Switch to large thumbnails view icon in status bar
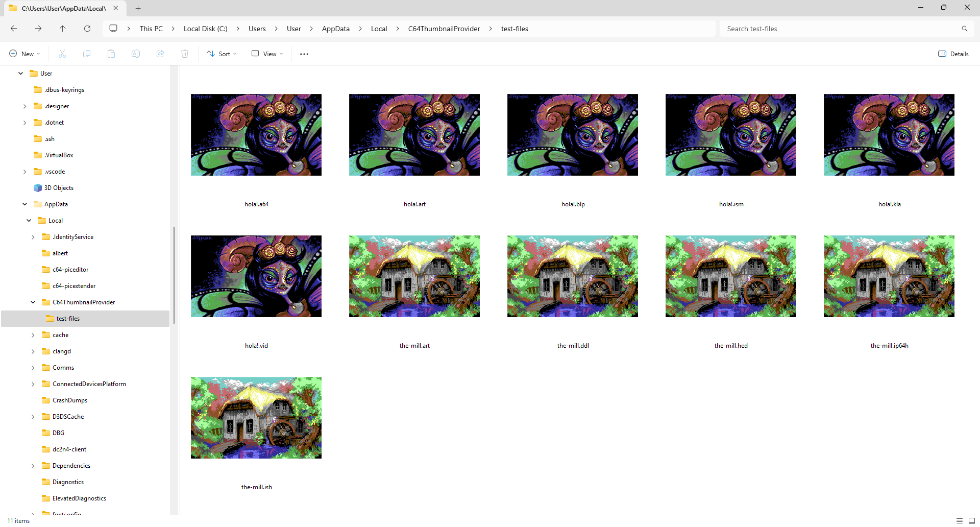 pos(972,520)
